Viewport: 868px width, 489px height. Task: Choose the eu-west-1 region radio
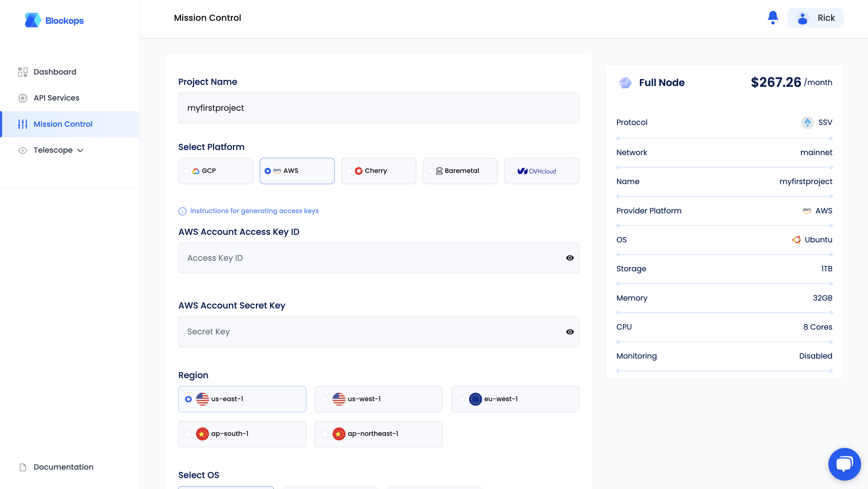[461, 399]
